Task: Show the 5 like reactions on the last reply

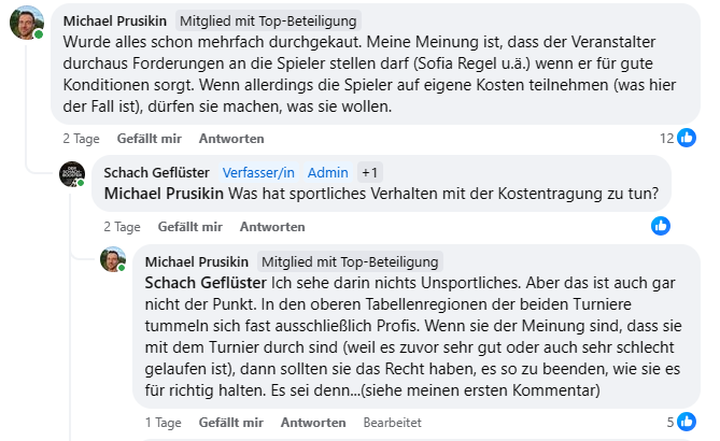Action: click(x=680, y=422)
